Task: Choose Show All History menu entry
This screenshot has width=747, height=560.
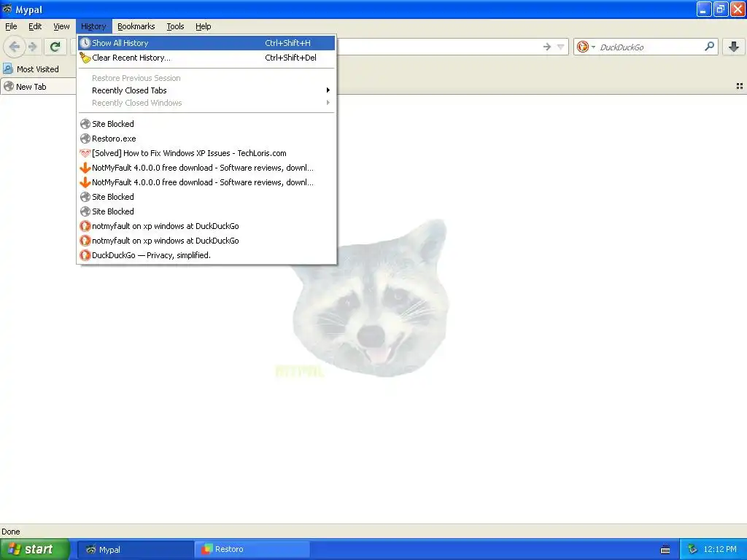Action: 206,43
